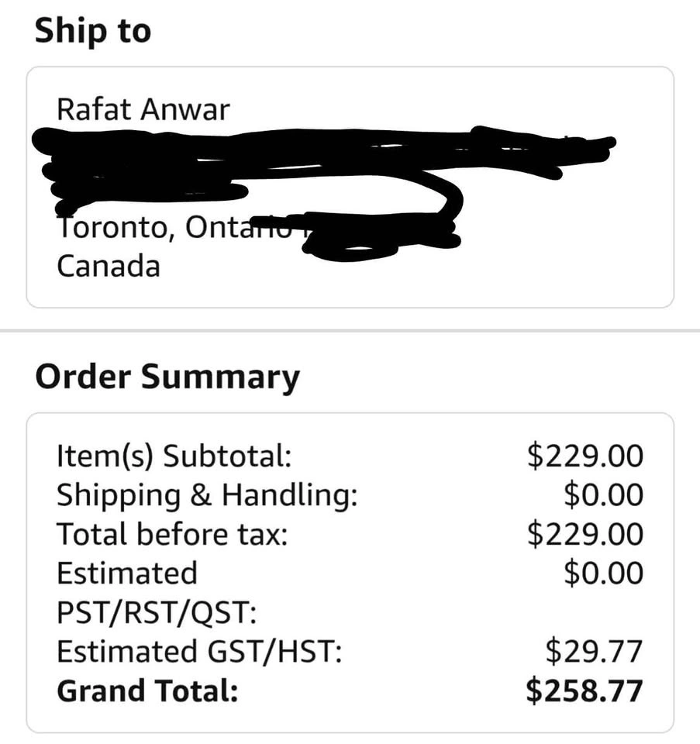Click the $258.77 grand total amount
Viewport: 700px width, 744px height.
(584, 691)
